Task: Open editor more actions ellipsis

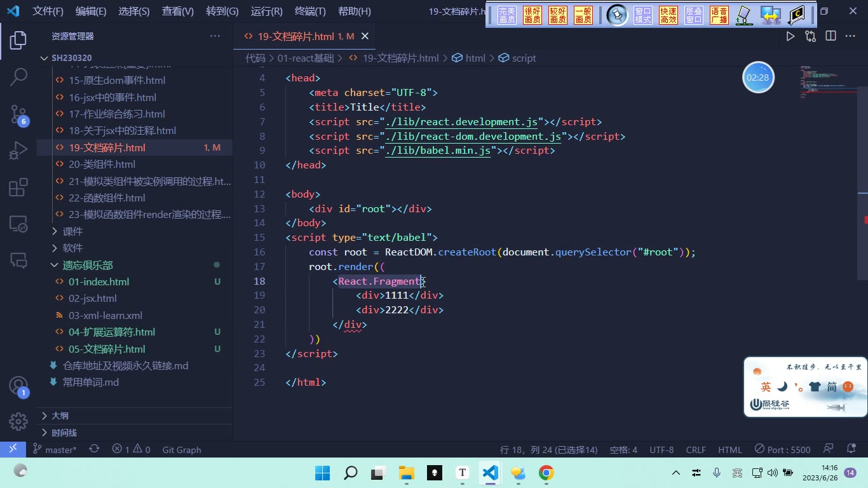Action: coord(850,36)
